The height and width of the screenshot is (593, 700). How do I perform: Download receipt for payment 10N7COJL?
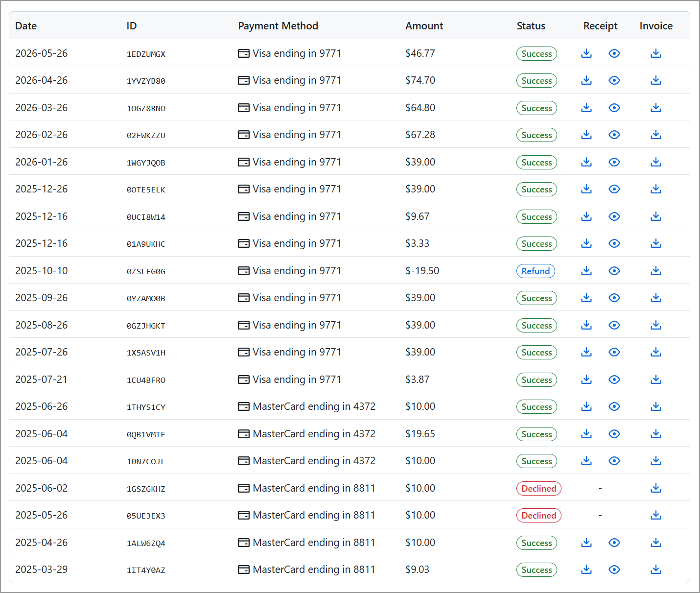point(586,461)
